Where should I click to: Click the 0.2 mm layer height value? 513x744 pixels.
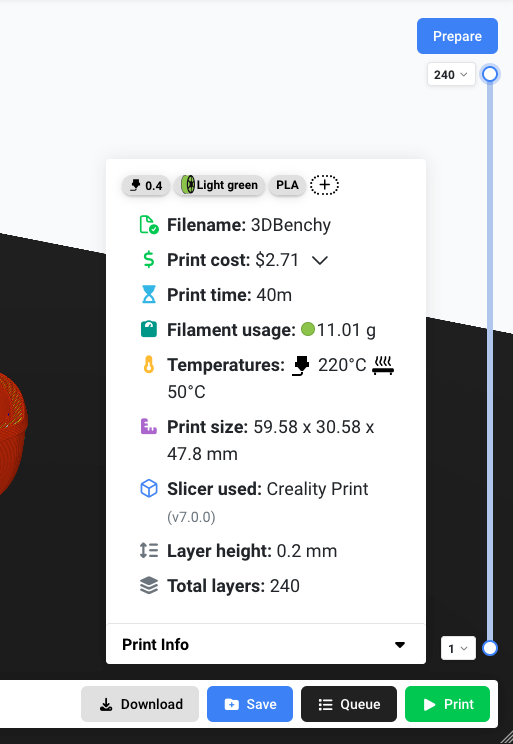point(307,551)
